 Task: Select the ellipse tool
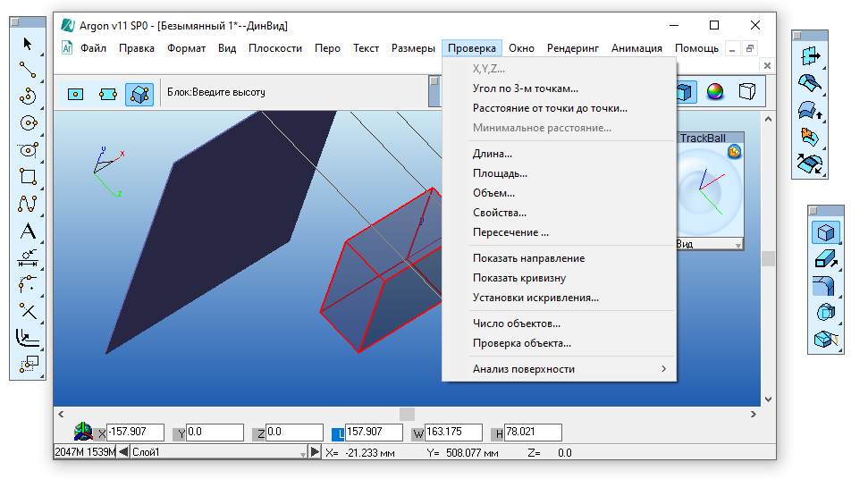point(27,150)
